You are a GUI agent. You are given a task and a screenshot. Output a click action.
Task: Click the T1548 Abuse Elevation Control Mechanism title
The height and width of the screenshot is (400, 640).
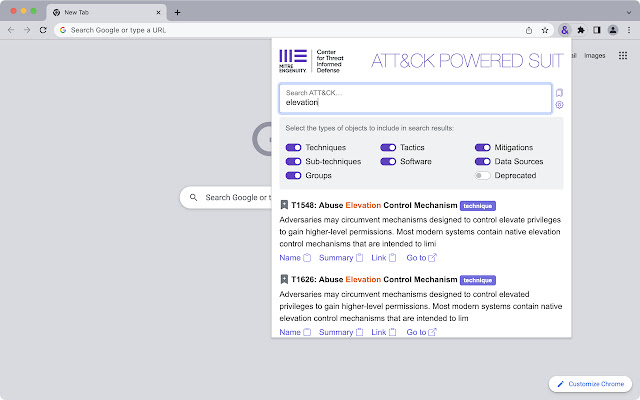tap(374, 205)
